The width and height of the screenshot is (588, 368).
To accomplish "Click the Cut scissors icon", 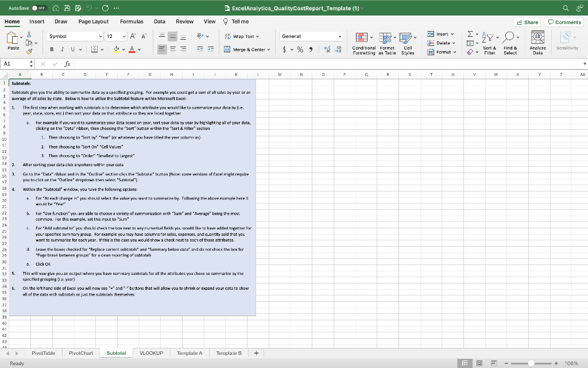I will pyautogui.click(x=30, y=35).
